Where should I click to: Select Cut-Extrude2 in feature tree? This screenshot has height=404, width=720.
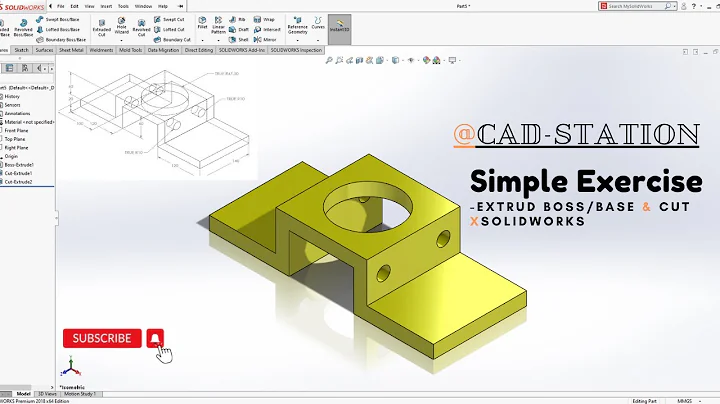click(18, 182)
